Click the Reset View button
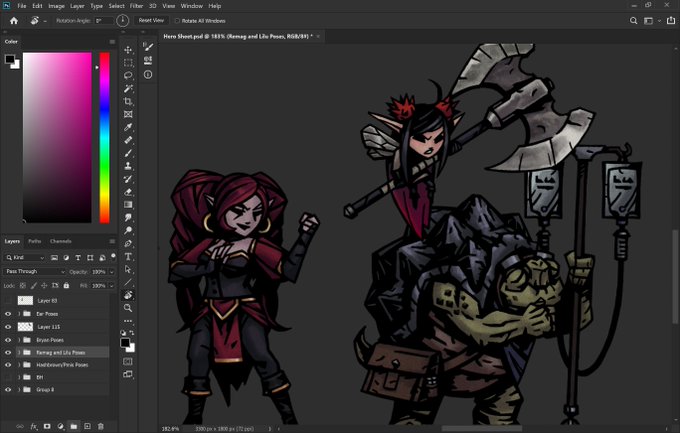680x433 pixels. point(151,20)
